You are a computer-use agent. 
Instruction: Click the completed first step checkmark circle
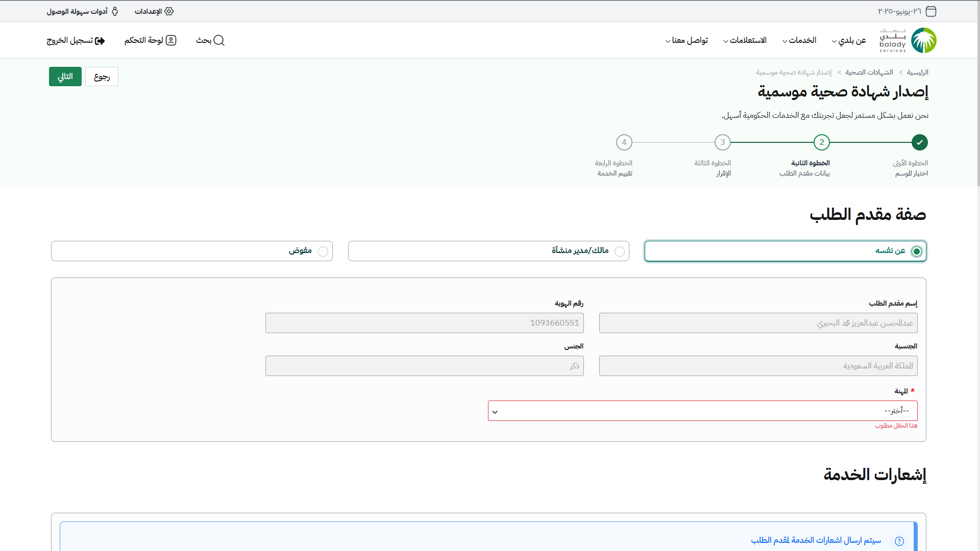point(919,142)
